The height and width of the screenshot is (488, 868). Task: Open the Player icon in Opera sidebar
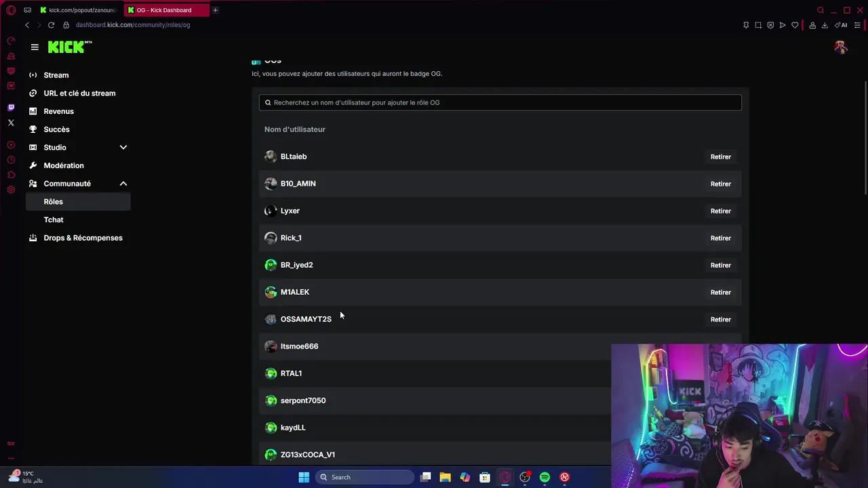pyautogui.click(x=11, y=145)
